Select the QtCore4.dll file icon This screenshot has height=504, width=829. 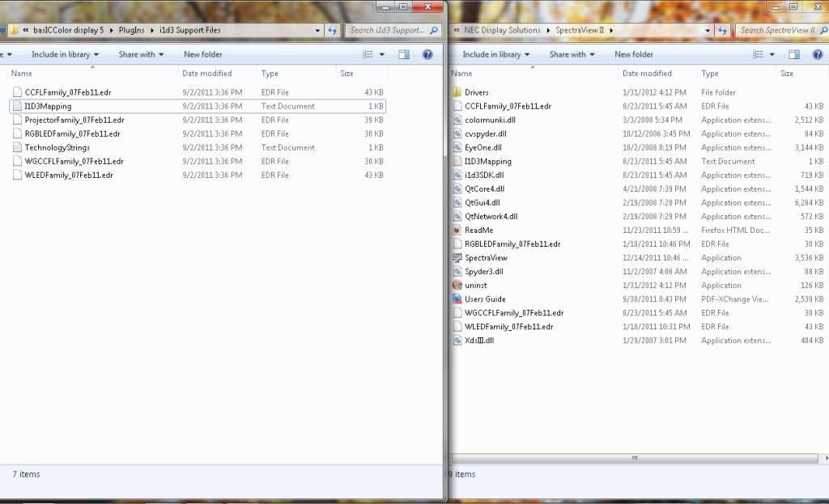coord(457,188)
